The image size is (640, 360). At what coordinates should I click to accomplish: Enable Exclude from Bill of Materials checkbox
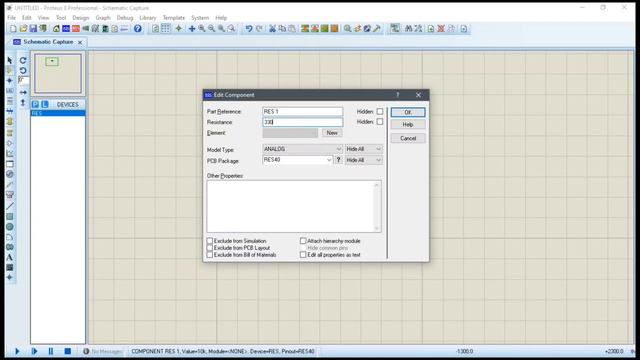coord(210,255)
